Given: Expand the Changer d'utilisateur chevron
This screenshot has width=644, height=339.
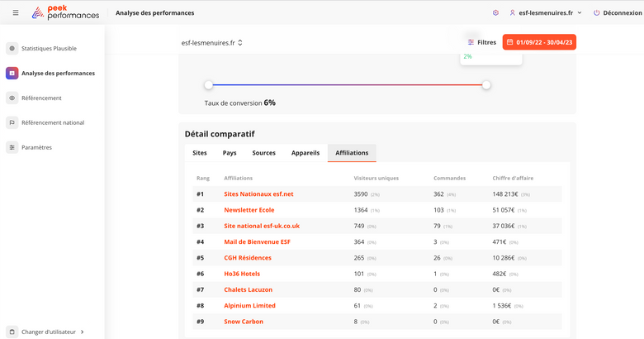Looking at the screenshot, I should click(83, 332).
